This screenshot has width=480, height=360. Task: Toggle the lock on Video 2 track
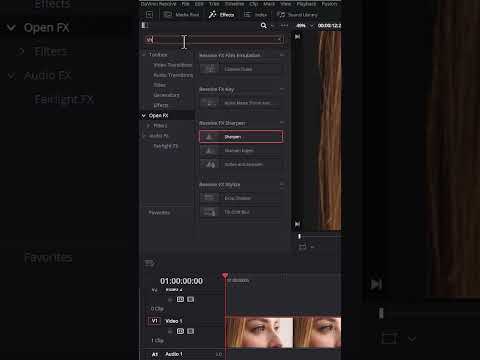(170, 299)
